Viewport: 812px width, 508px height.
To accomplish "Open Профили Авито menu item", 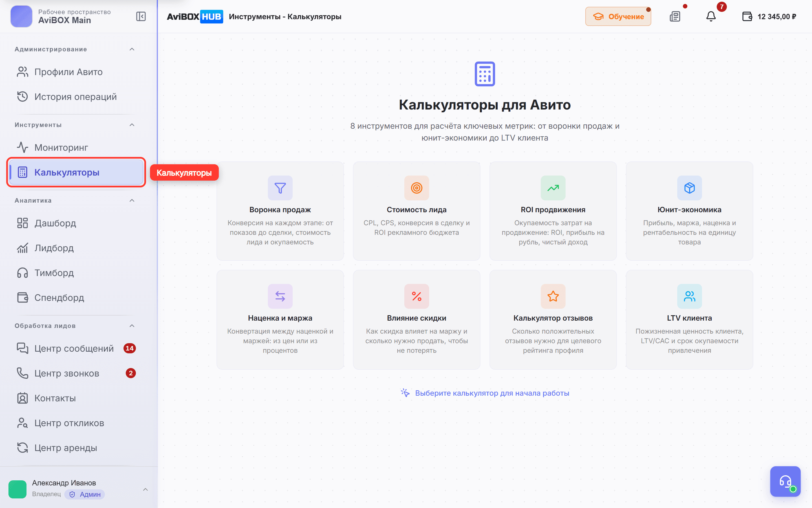I will point(76,72).
